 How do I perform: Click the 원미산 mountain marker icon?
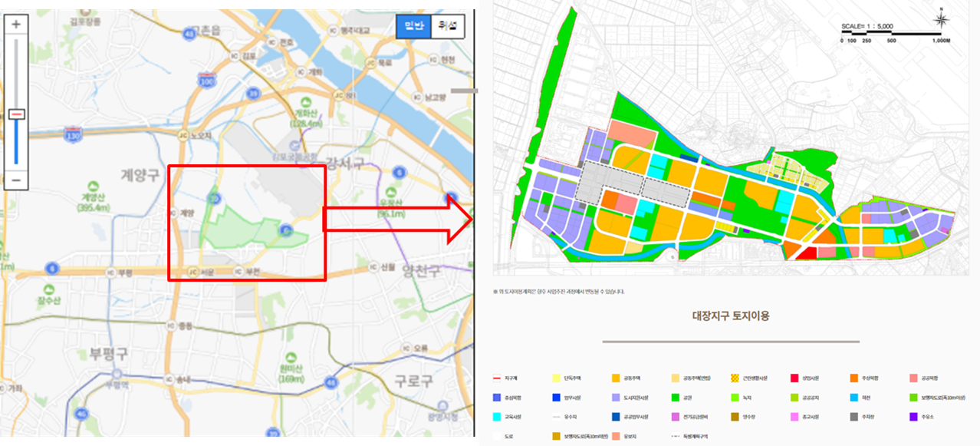click(291, 358)
